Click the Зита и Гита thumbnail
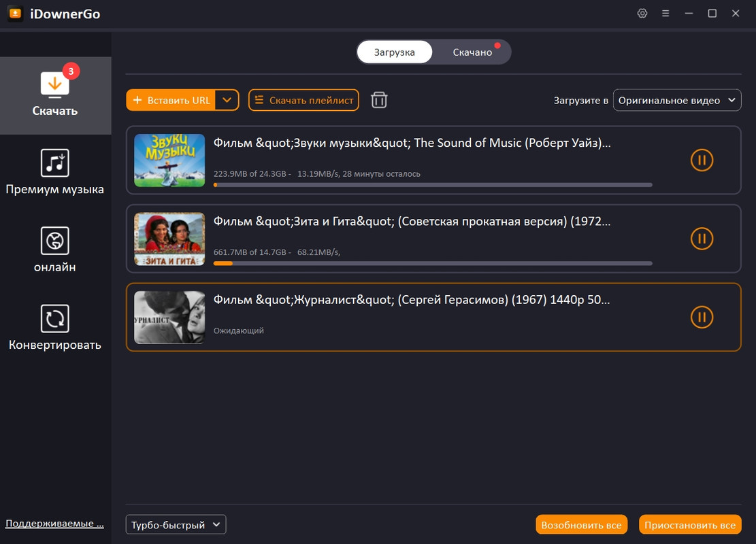 [169, 239]
